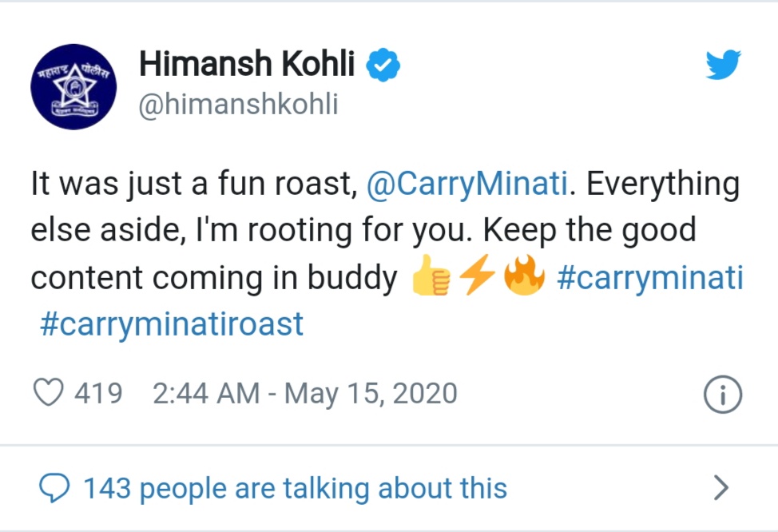Click the blue verified badge
The height and width of the screenshot is (532, 778).
tap(383, 65)
